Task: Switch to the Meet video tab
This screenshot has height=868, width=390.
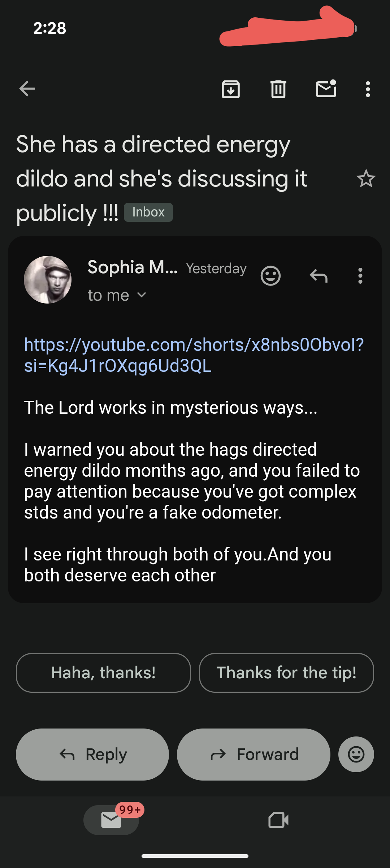Action: (x=278, y=820)
